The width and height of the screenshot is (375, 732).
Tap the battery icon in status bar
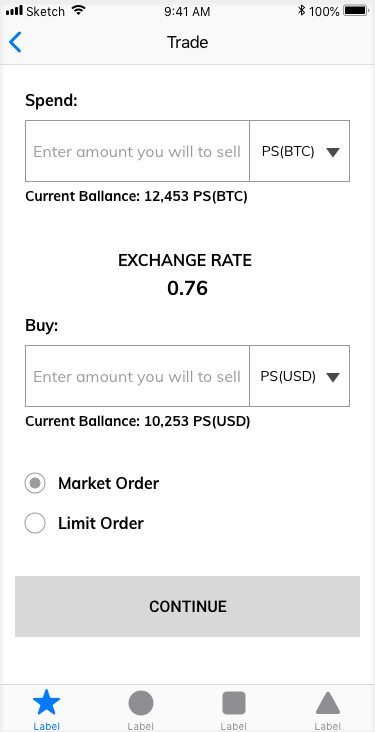(356, 11)
